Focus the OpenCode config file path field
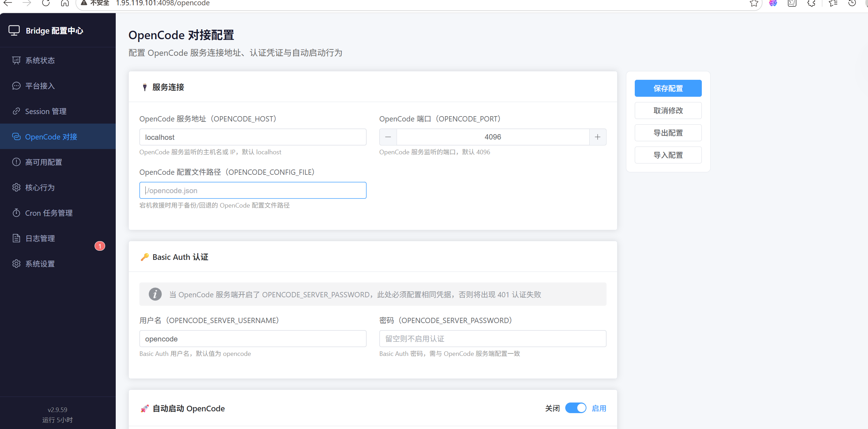Screen dimensions: 868x429 (253, 190)
